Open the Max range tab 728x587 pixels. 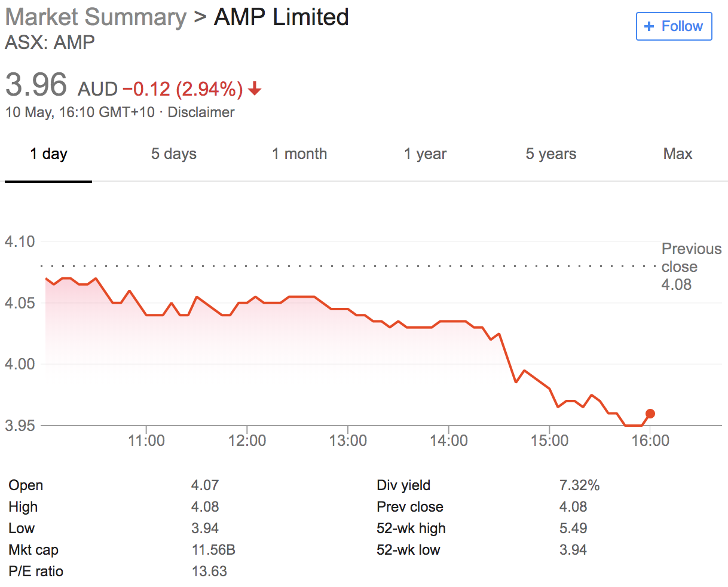click(678, 154)
